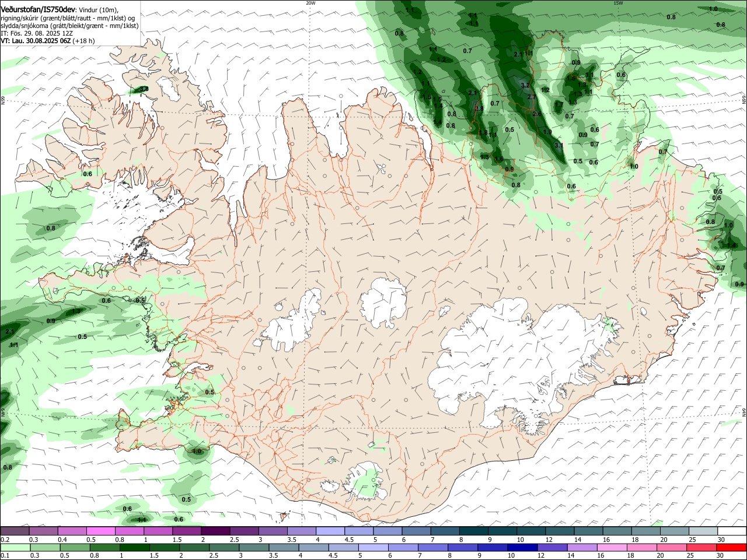This screenshot has width=747, height=560.
Task: Click the pale lilac 5–6 rain scale swatch
Action: click(372, 547)
